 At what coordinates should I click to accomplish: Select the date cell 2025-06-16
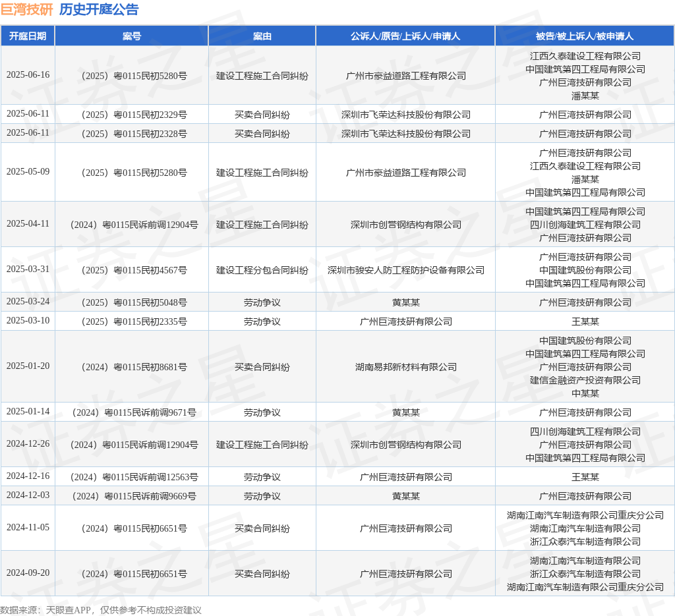(28, 75)
